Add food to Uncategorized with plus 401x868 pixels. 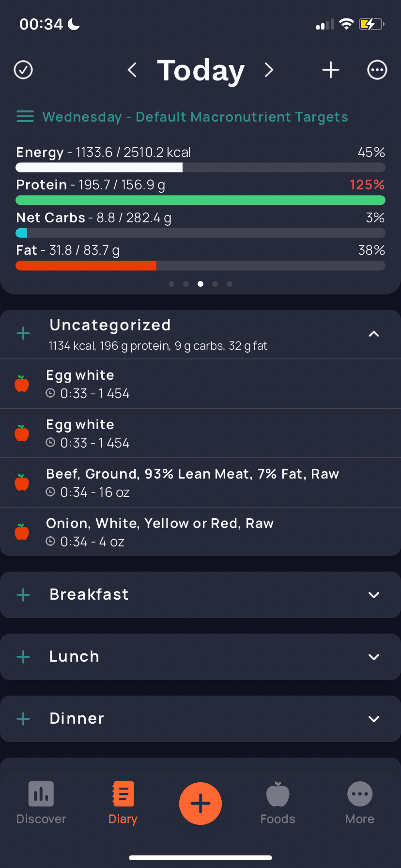tap(23, 333)
